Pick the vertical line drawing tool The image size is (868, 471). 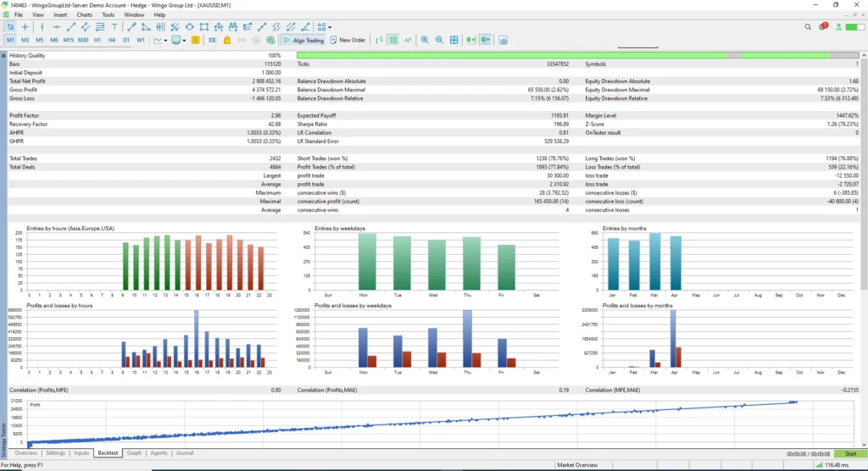tap(42, 26)
